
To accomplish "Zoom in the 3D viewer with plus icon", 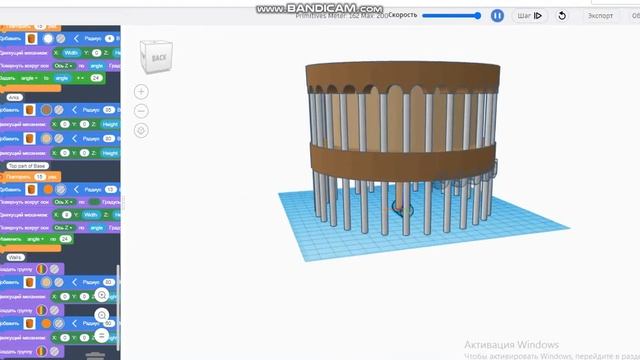I will pyautogui.click(x=141, y=91).
